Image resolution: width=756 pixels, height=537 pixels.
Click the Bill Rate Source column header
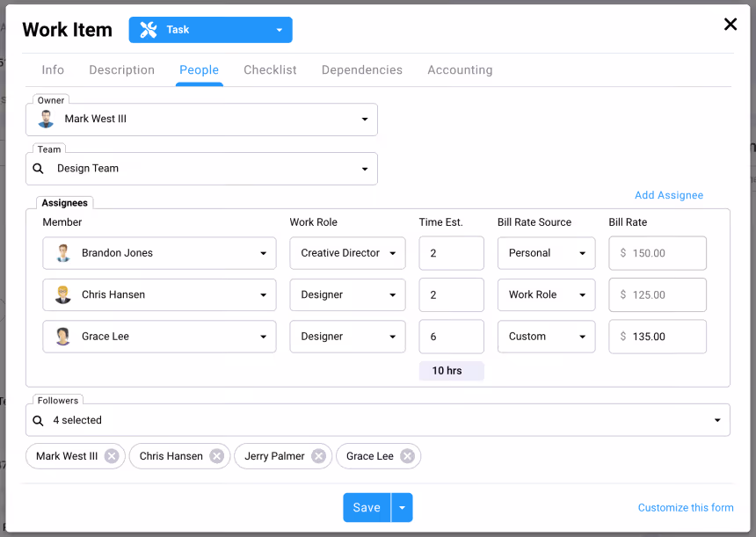[534, 222]
